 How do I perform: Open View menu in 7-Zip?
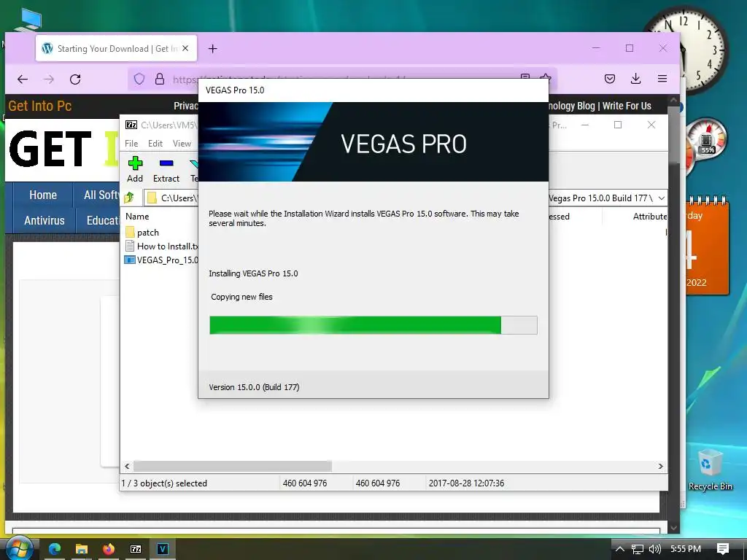182,144
